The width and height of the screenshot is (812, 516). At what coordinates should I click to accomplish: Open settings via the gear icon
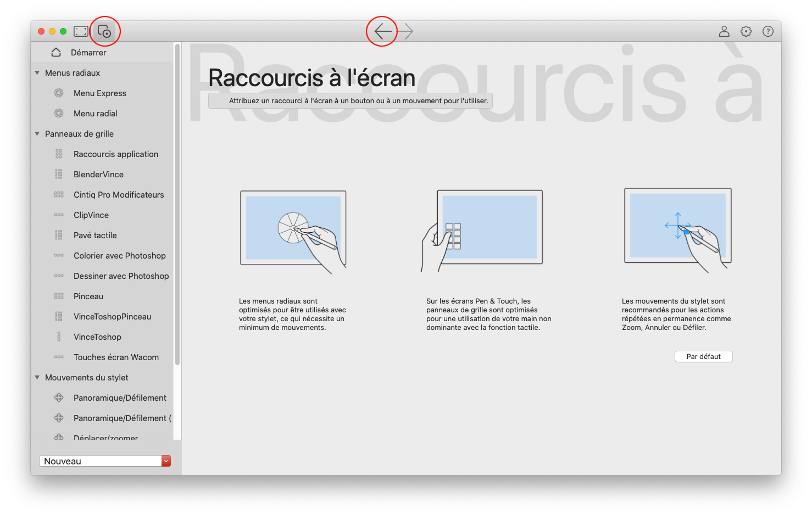746,31
